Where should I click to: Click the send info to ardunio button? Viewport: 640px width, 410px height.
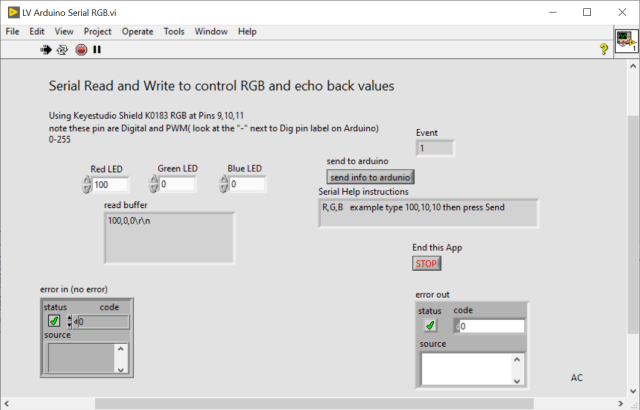(370, 177)
